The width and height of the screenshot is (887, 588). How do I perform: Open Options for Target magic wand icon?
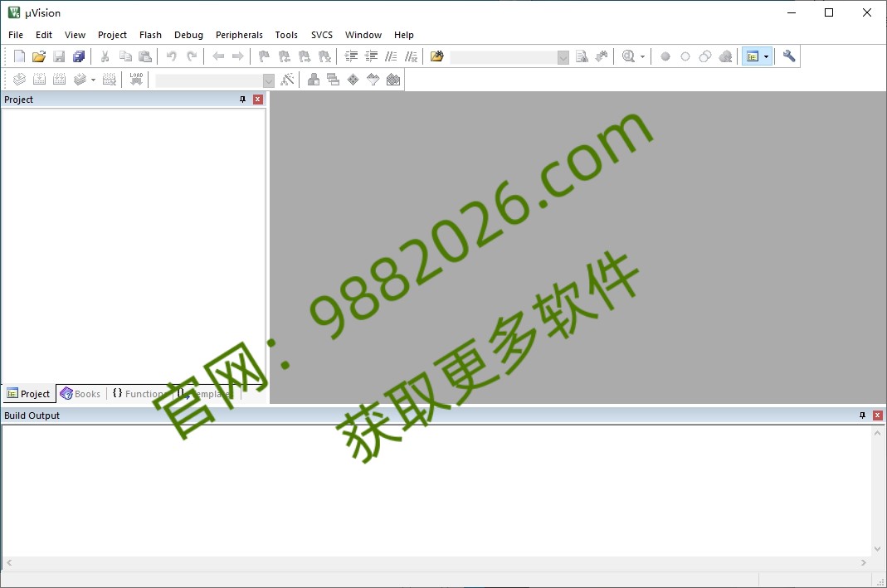point(287,80)
